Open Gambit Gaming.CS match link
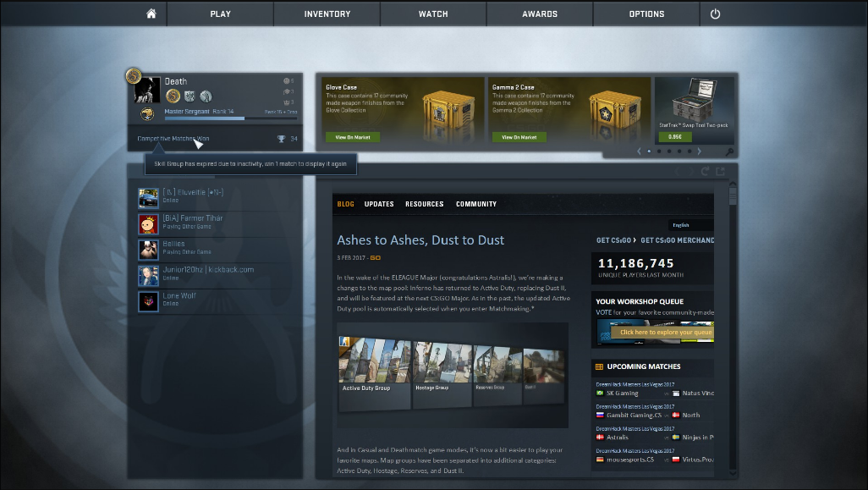 (635, 406)
